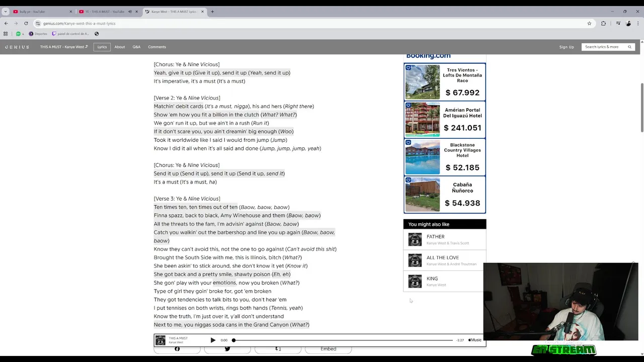
Task: Open 'THIS A MUST - Kanye West' header link
Action: pos(64,47)
